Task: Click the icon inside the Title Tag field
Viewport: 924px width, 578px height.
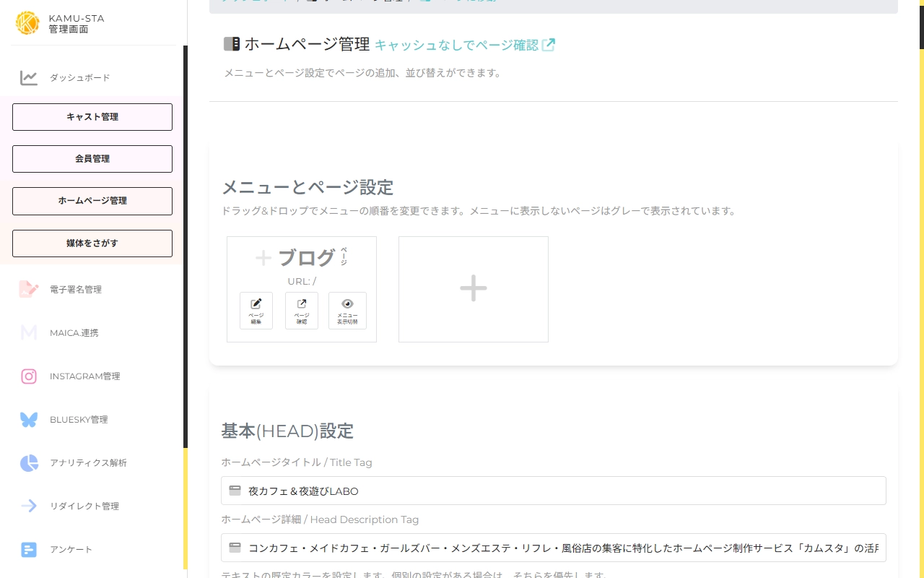Action: (x=235, y=491)
